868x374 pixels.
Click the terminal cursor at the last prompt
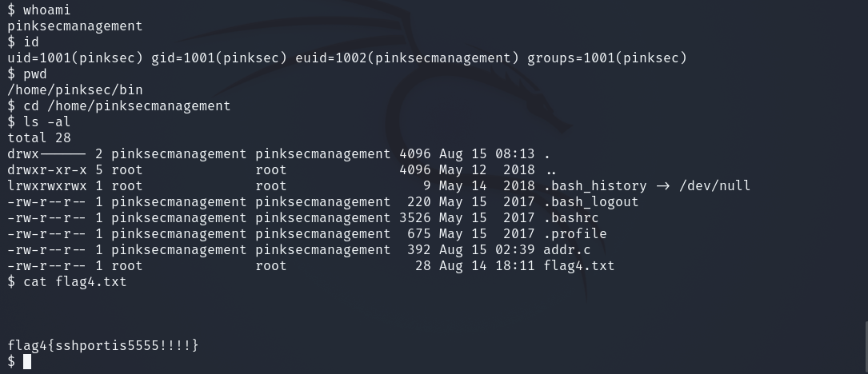pyautogui.click(x=27, y=362)
